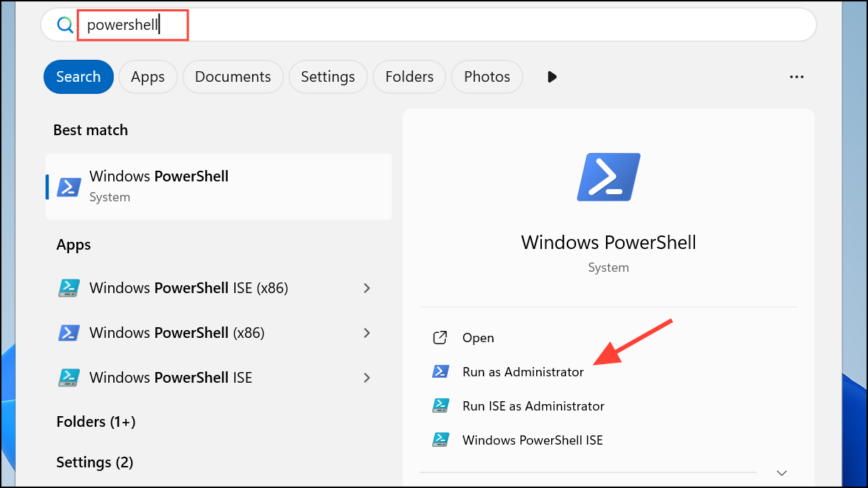The image size is (868, 488).
Task: Click inside the powershell search field
Action: click(x=132, y=24)
